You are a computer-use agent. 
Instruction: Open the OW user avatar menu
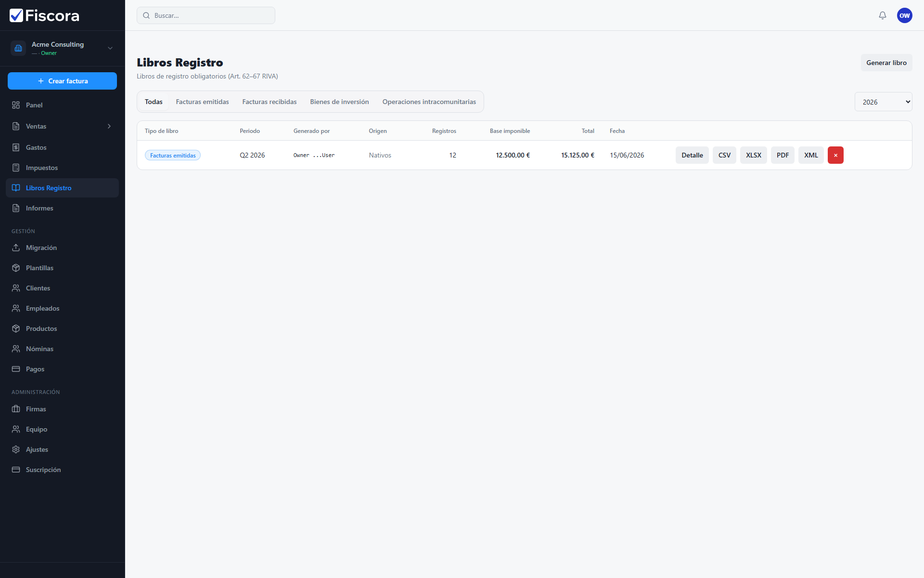tap(904, 15)
